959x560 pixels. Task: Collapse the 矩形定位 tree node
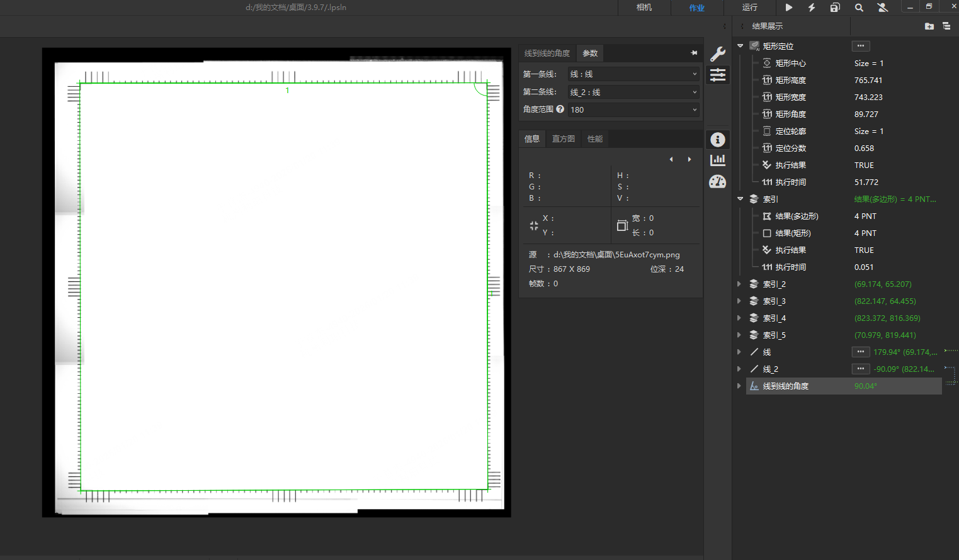coord(741,46)
